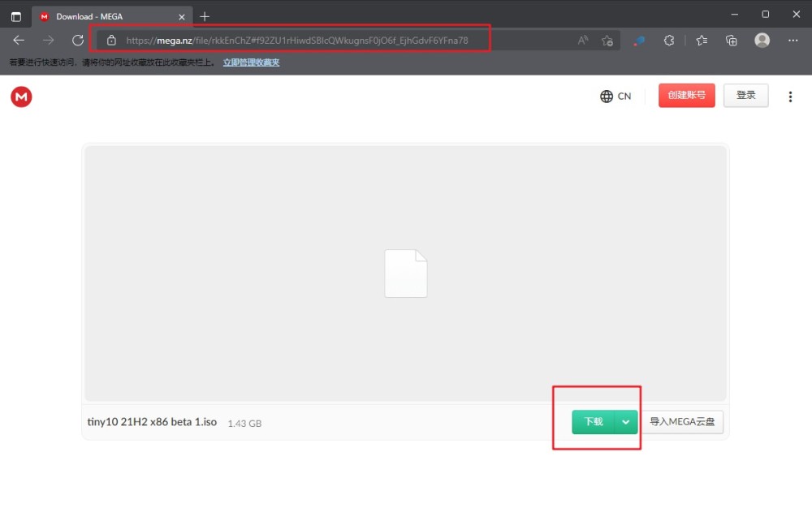Viewport: 812px width, 521px height.
Task: Maximize the browser window
Action: click(x=766, y=15)
